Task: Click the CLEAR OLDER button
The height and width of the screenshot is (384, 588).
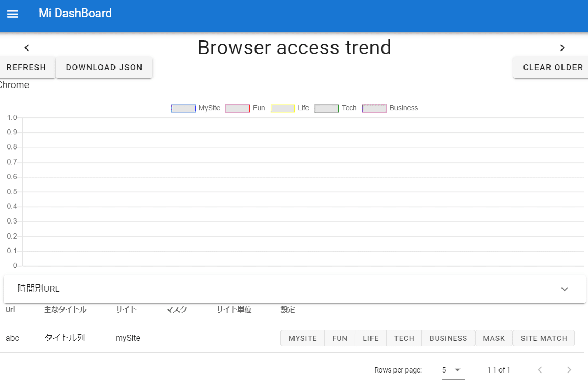Action: tap(552, 68)
